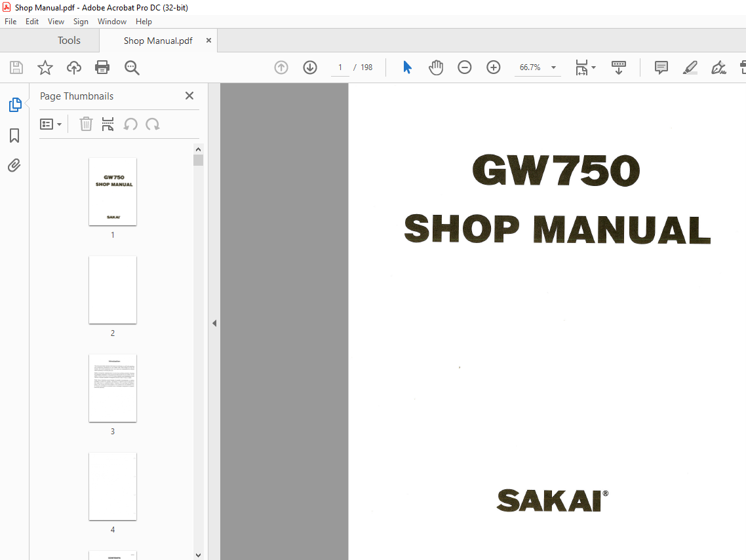746x560 pixels.
Task: Switch to the Tools tab
Action: (69, 41)
